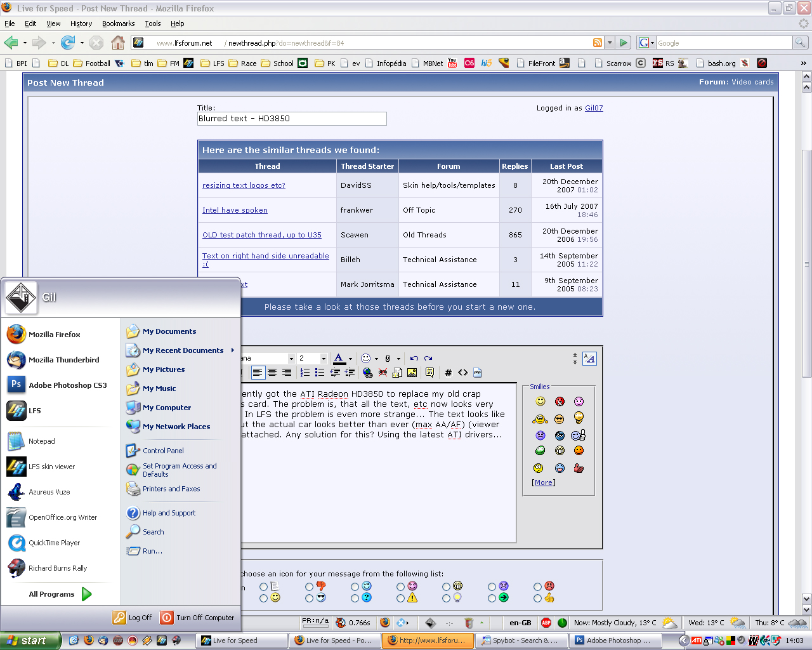Open the 'Intel have spoken' thread link
This screenshot has height=650, width=812.
235,210
